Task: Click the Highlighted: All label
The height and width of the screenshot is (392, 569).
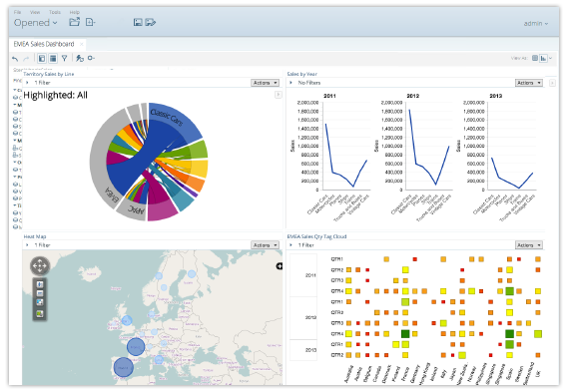Action: [56, 96]
